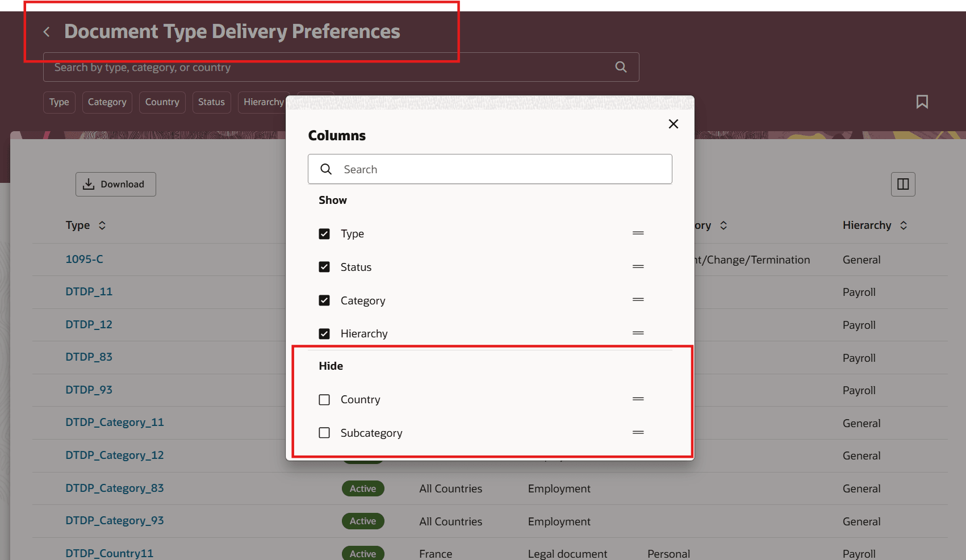Grab the reorder handle for Category column
The image size is (966, 560).
click(x=638, y=299)
